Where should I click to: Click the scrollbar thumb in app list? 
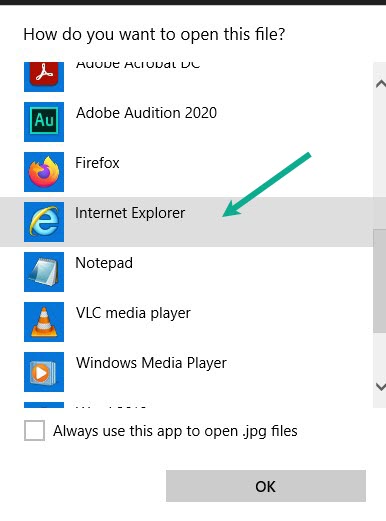click(380, 281)
